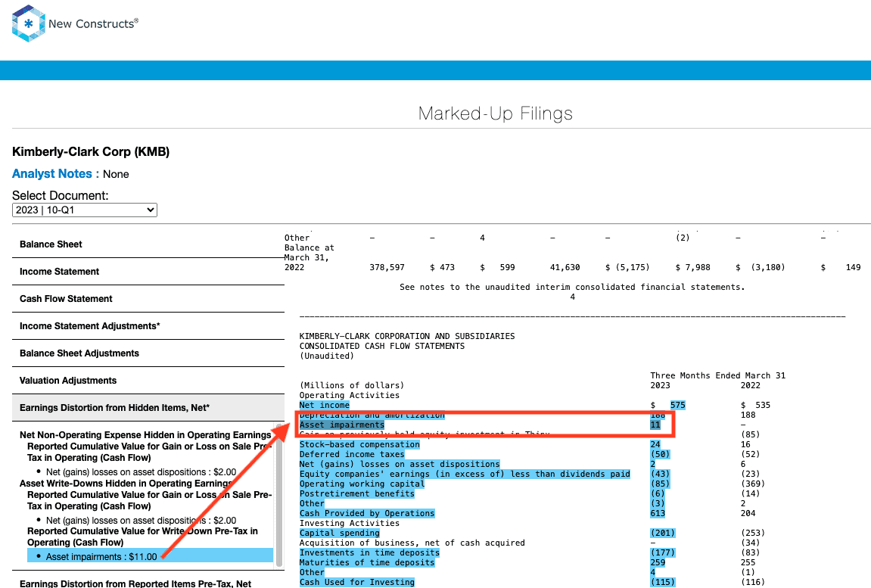Click highlighted 'Equity companies' earnings' line
871x588 pixels.
coord(465,474)
